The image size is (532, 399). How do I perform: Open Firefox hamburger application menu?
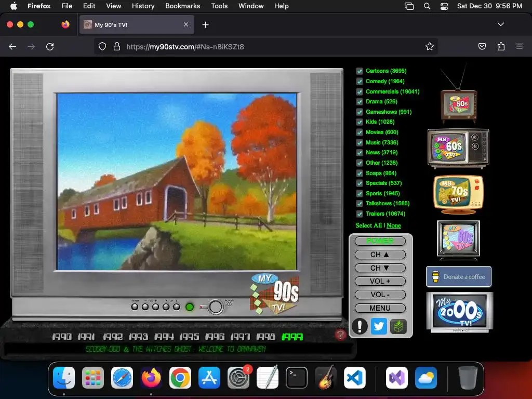520,46
